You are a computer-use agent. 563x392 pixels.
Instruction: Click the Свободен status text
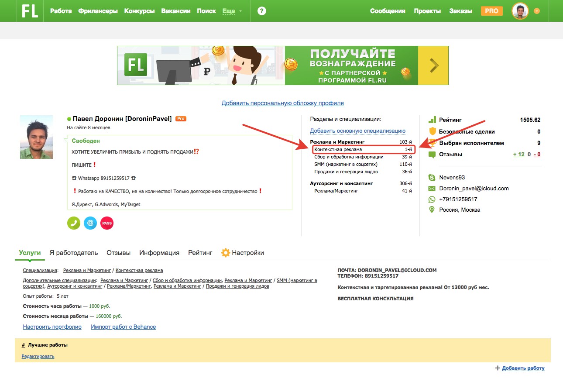86,141
